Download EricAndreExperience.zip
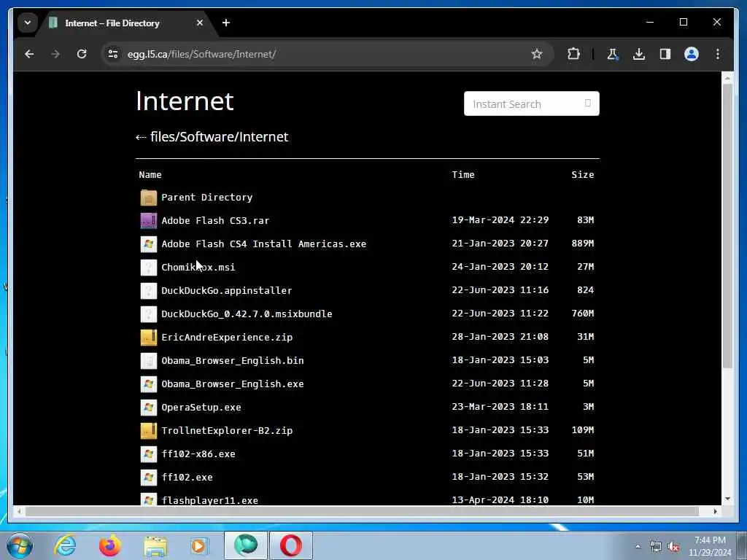 (x=227, y=337)
